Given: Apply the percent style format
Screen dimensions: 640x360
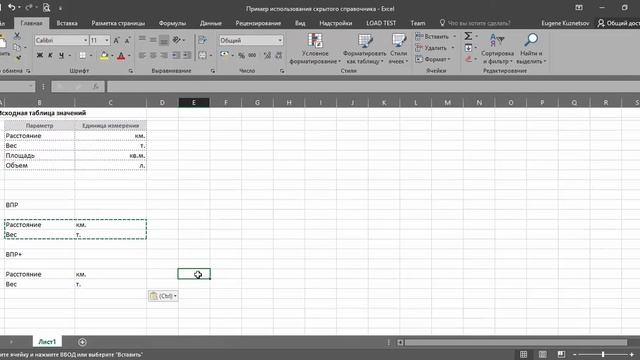Looking at the screenshot, I should (x=241, y=56).
